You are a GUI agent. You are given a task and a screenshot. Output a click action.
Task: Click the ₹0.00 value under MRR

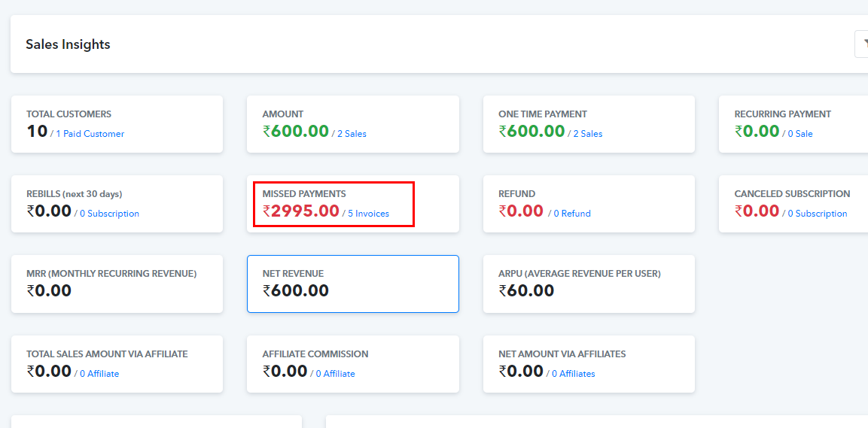click(x=49, y=291)
